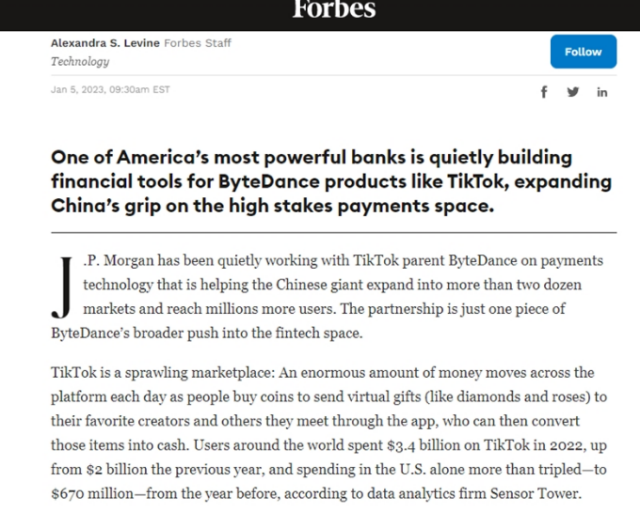Follow author Alexandra S. Levine
The image size is (640, 512).
(583, 51)
